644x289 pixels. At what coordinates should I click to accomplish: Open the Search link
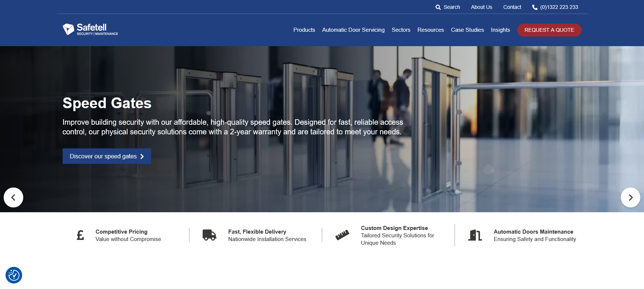452,7
